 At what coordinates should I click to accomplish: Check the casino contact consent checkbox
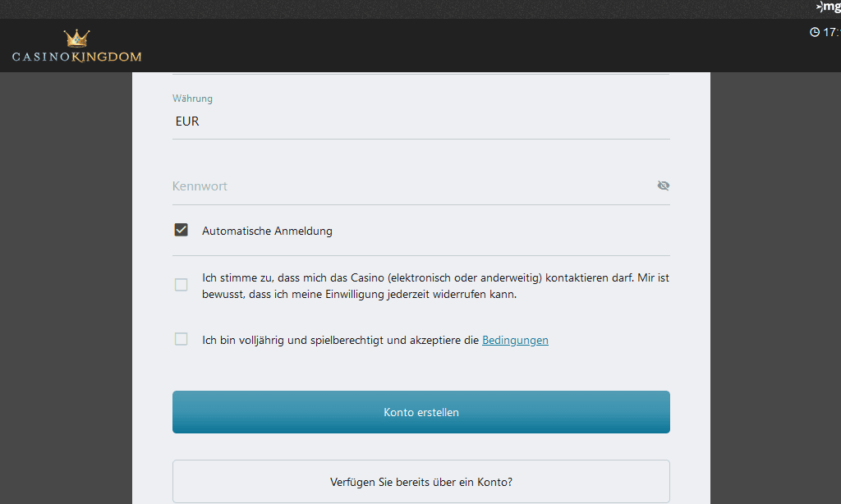click(x=182, y=285)
